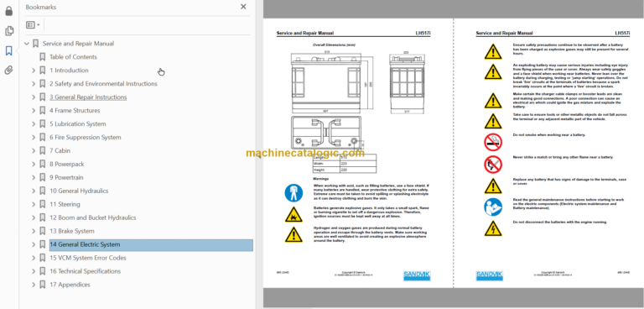This screenshot has height=309, width=644.
Task: Expand the 10 General Hydraulics bookmark
Action: (x=34, y=191)
